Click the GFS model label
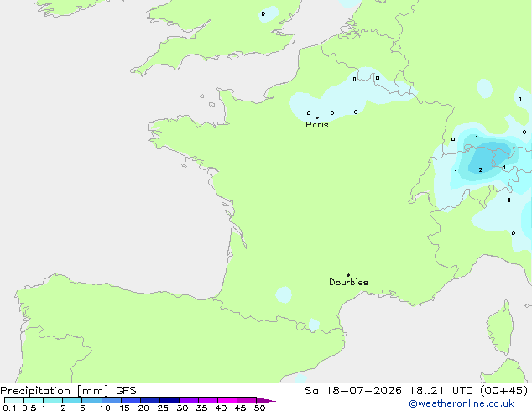The image size is (532, 411). [x=126, y=391]
